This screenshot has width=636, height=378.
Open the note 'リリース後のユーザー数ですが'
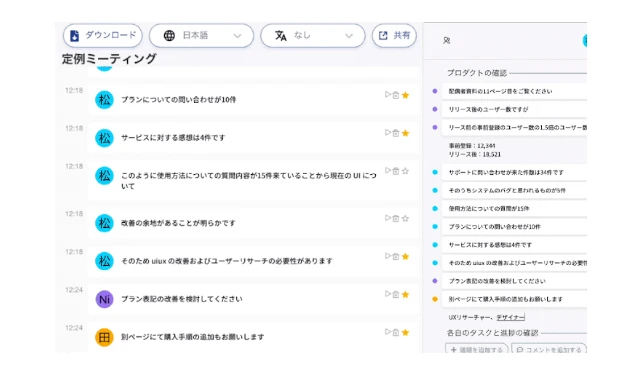[x=514, y=110]
